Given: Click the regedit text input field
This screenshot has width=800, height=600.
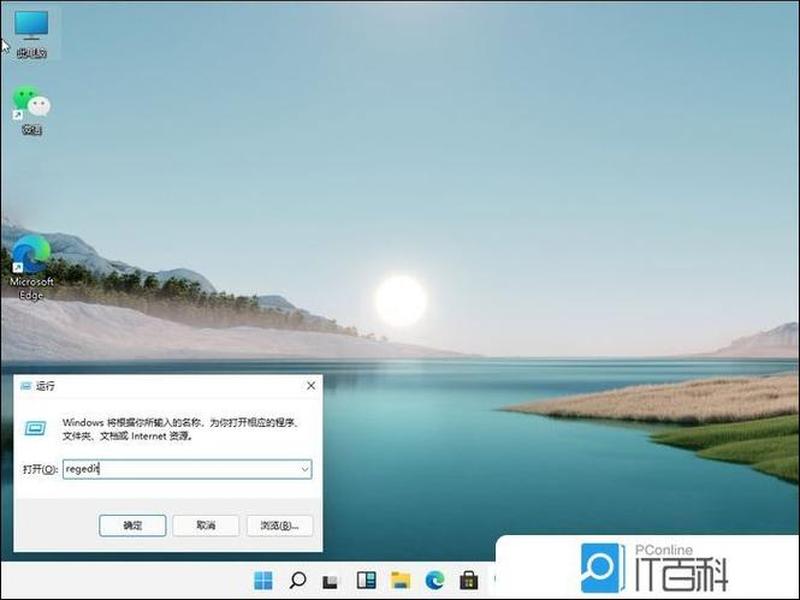Looking at the screenshot, I should coord(187,469).
